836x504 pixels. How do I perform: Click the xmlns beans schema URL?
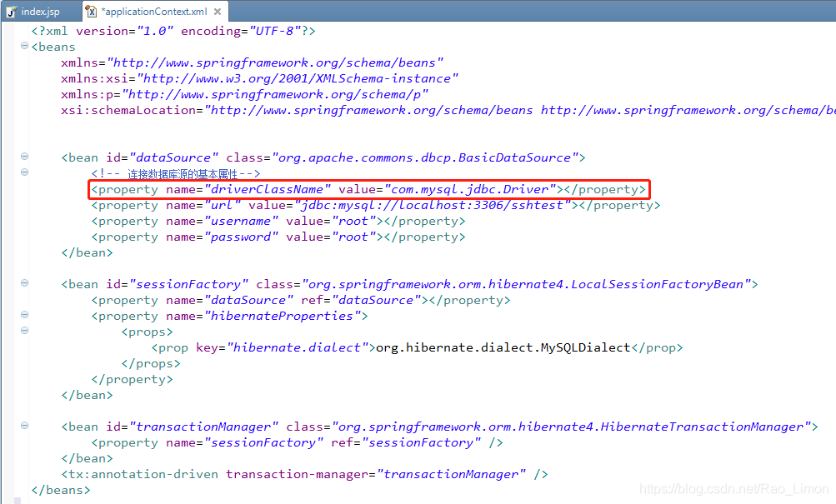(275, 62)
